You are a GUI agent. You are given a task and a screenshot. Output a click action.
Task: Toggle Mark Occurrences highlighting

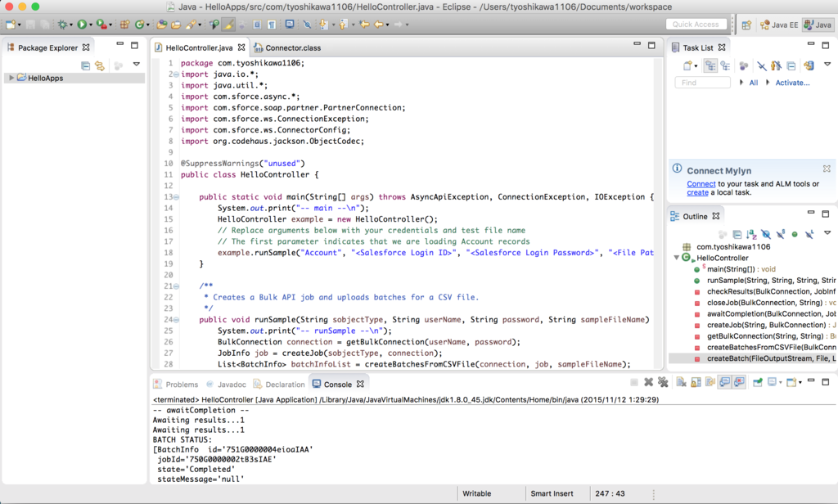coord(228,25)
